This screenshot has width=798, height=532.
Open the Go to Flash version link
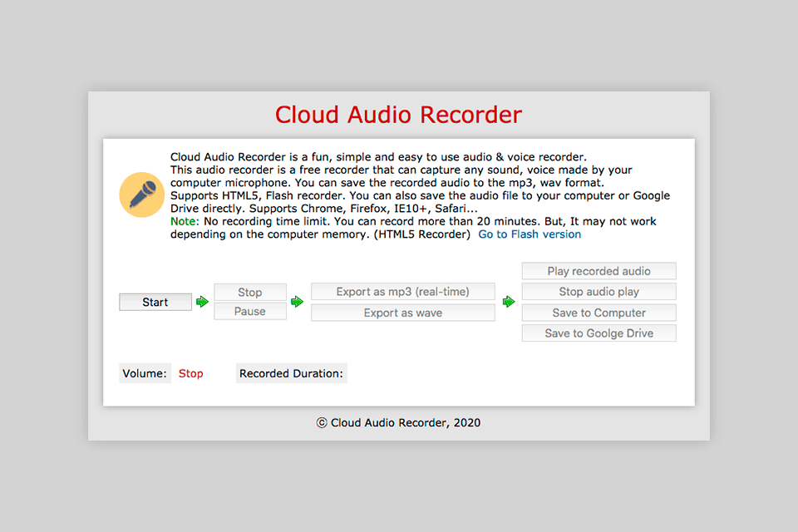pyautogui.click(x=530, y=234)
